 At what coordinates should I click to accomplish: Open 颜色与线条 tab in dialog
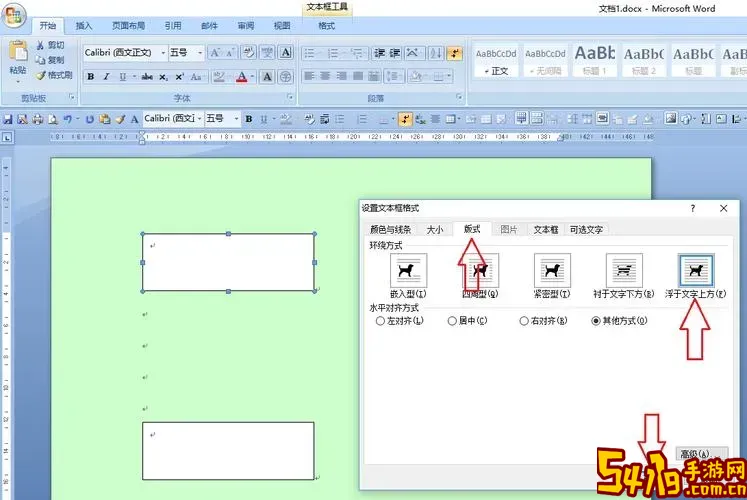point(390,230)
